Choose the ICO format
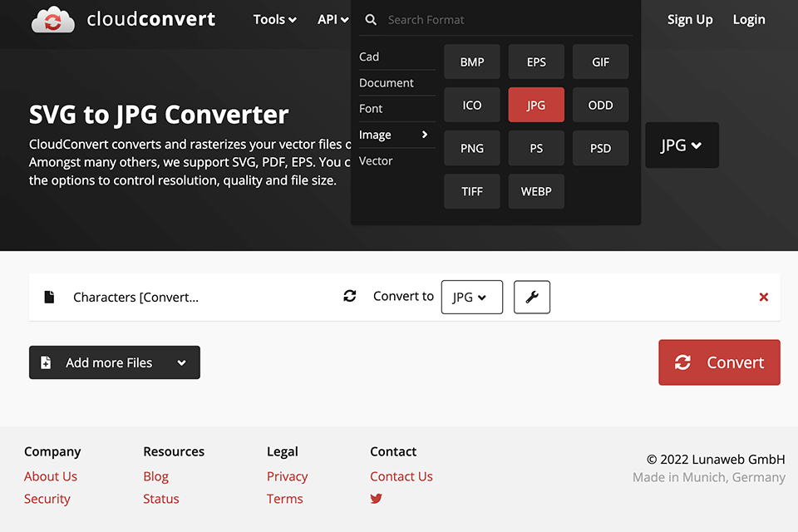The width and height of the screenshot is (798, 532). [x=472, y=105]
